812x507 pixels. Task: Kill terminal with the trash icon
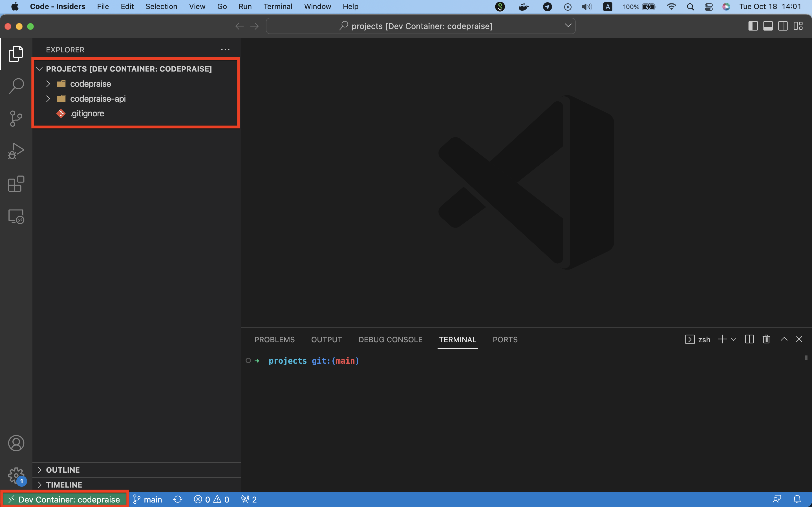click(766, 339)
